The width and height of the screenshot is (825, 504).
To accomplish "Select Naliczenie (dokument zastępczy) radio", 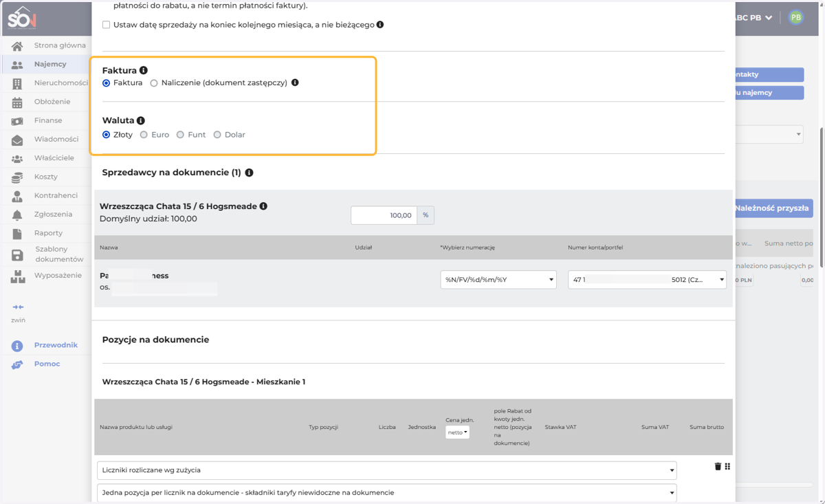I will [x=154, y=83].
